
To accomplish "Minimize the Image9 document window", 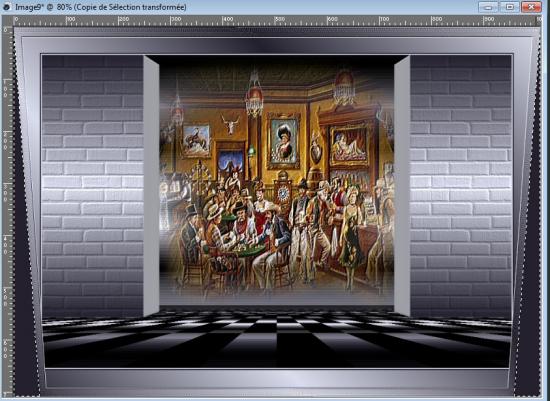I will point(488,7).
